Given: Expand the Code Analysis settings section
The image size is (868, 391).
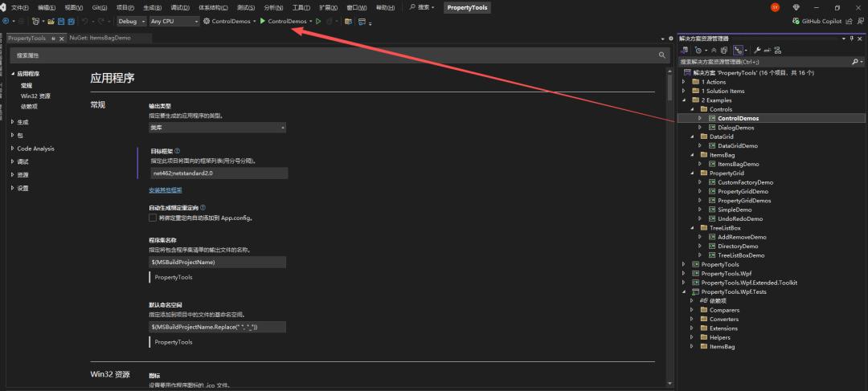Looking at the screenshot, I should [13, 149].
